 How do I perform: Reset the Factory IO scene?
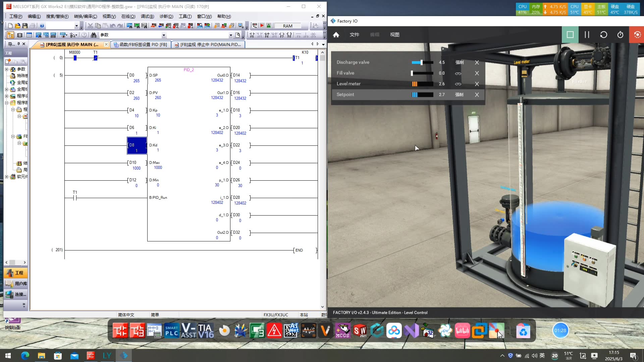tap(603, 35)
